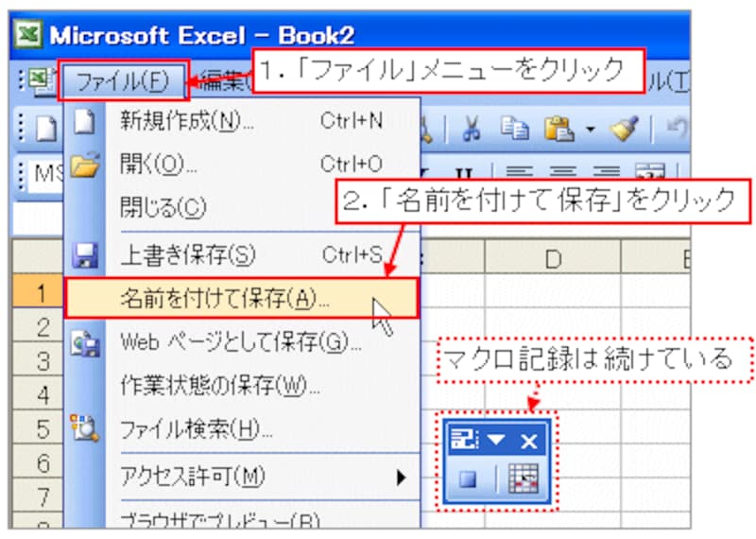756x539 pixels.
Task: Click the Excel icon in the title bar
Action: point(28,34)
